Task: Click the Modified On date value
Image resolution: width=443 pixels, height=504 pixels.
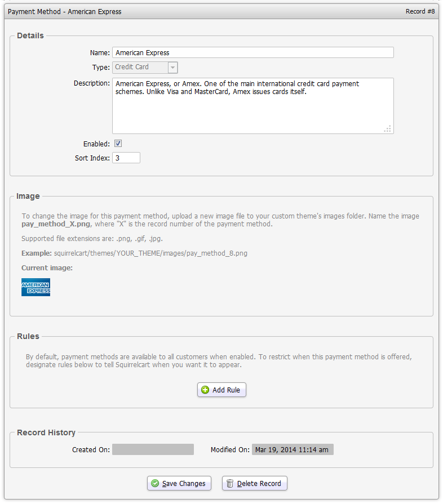Action: pyautogui.click(x=293, y=449)
